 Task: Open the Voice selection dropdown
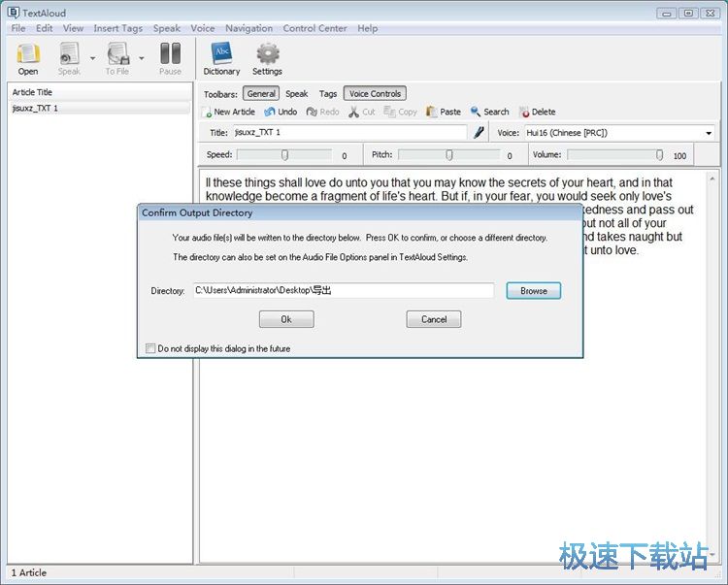709,133
